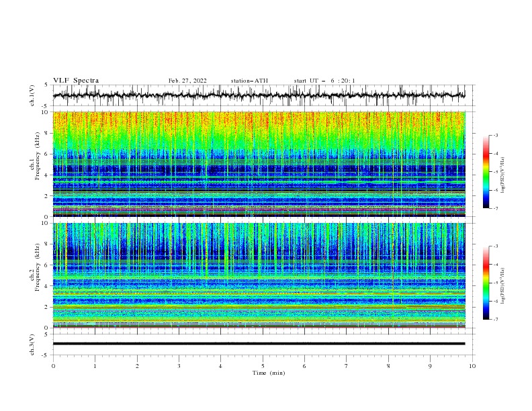Click time axis tick label 5
This screenshot has width=532, height=411.
pyautogui.click(x=263, y=366)
